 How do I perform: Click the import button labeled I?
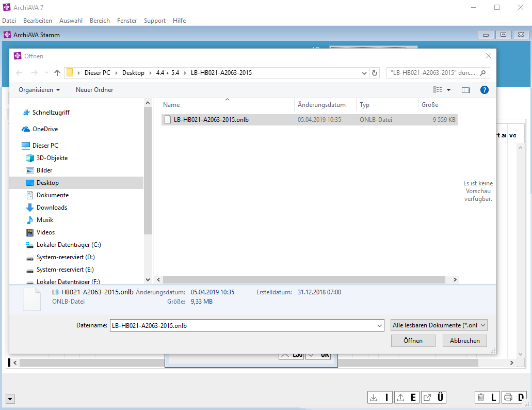pos(380,397)
